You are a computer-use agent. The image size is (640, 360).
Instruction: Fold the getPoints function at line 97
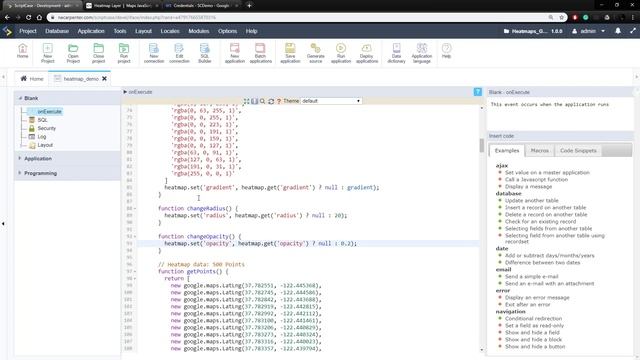coord(135,271)
